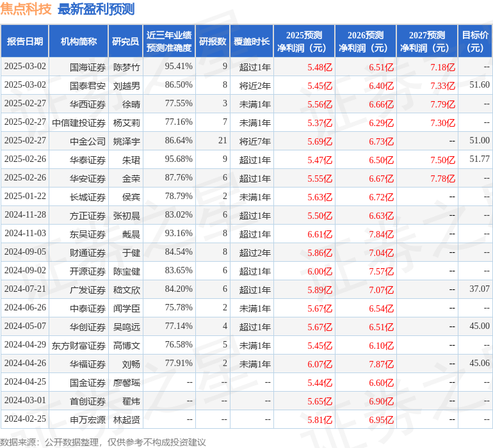
Task: Click the 51.60 target price cell
Action: pyautogui.click(x=479, y=85)
